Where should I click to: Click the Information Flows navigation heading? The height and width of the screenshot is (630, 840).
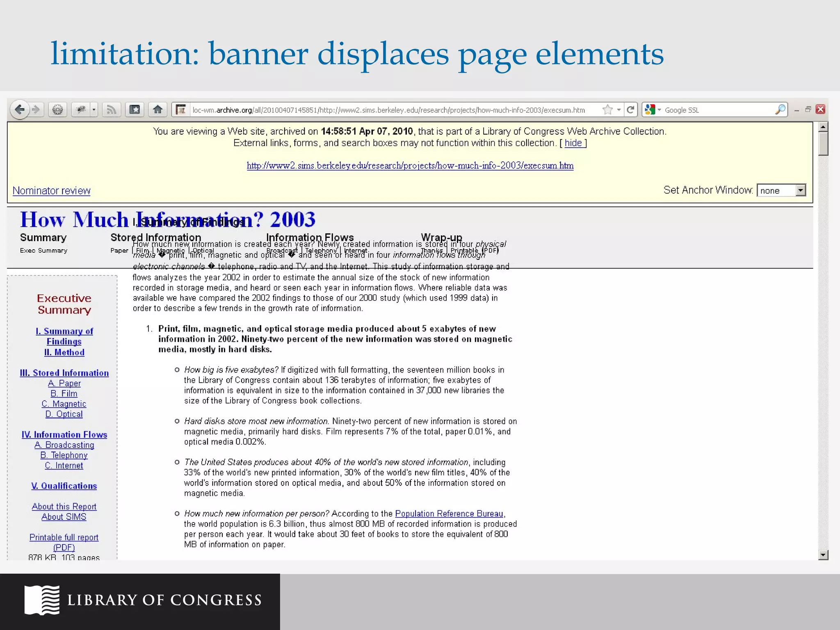(310, 237)
